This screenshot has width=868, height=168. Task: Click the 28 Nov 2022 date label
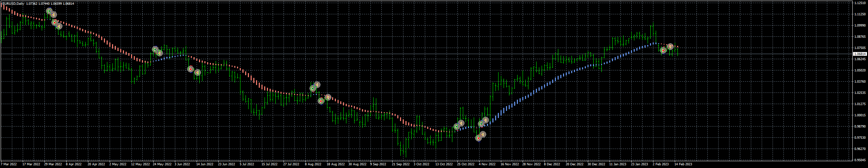tap(531, 164)
